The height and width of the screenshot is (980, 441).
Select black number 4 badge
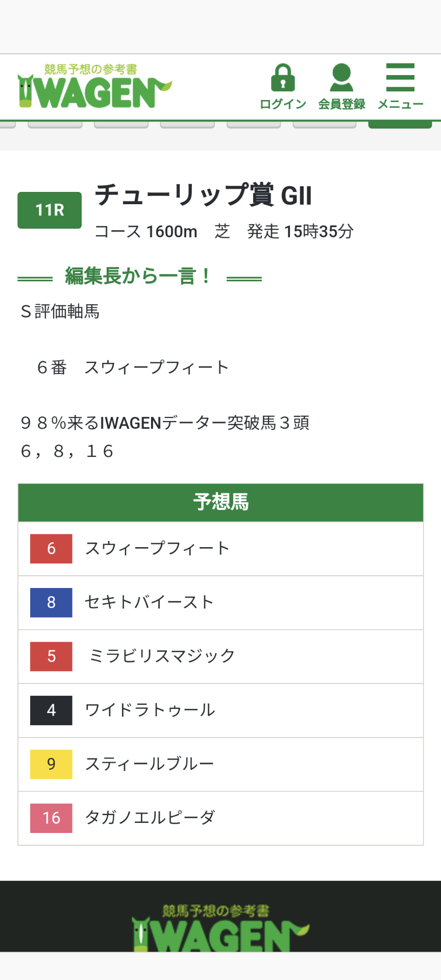51,710
